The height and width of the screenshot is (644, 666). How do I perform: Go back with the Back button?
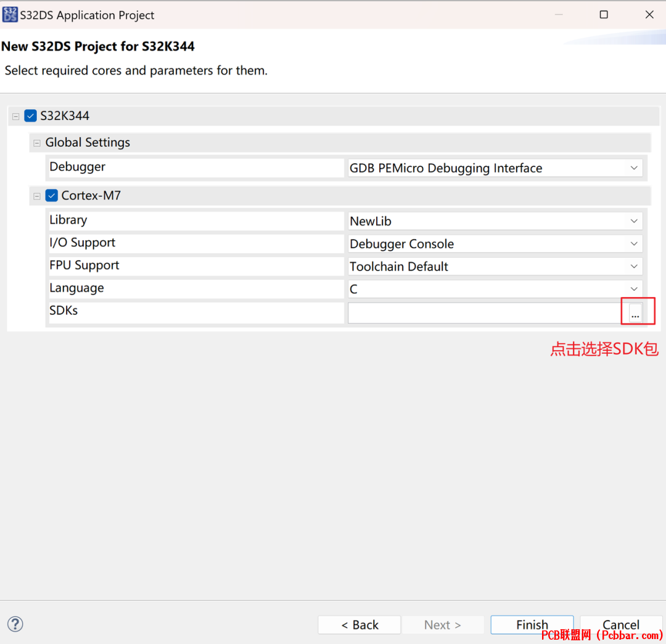tap(360, 625)
